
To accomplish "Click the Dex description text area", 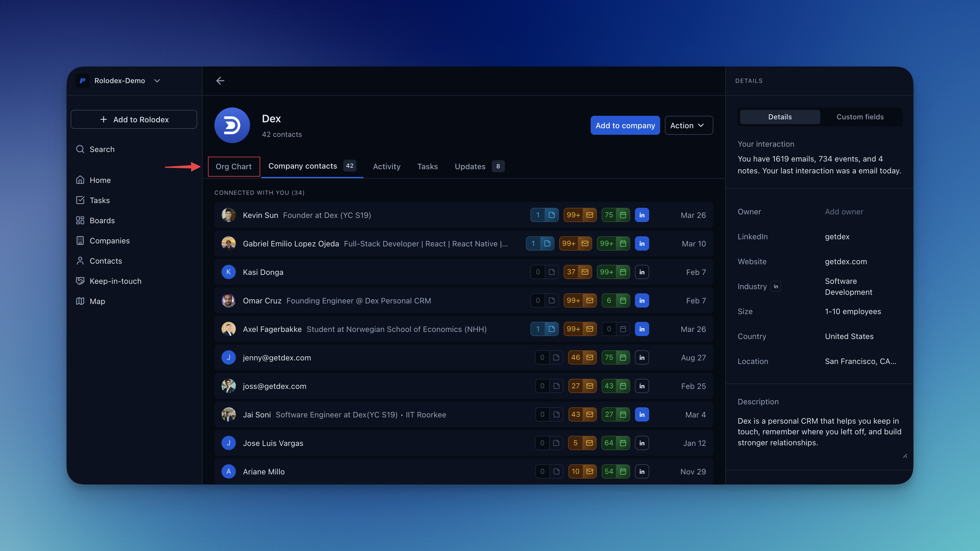I will 819,432.
